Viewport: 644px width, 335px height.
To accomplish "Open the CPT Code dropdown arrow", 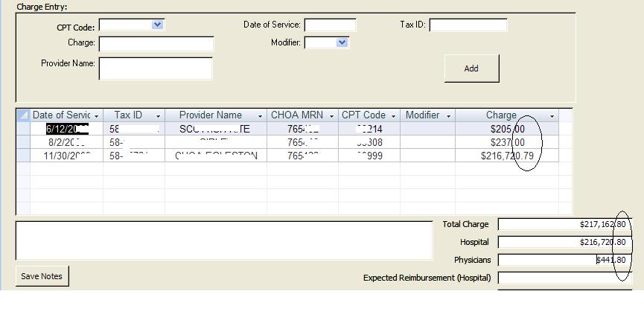I will 157,25.
